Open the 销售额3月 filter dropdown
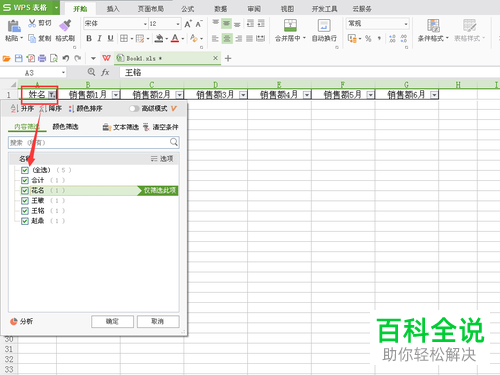The width and height of the screenshot is (500, 375). (243, 95)
